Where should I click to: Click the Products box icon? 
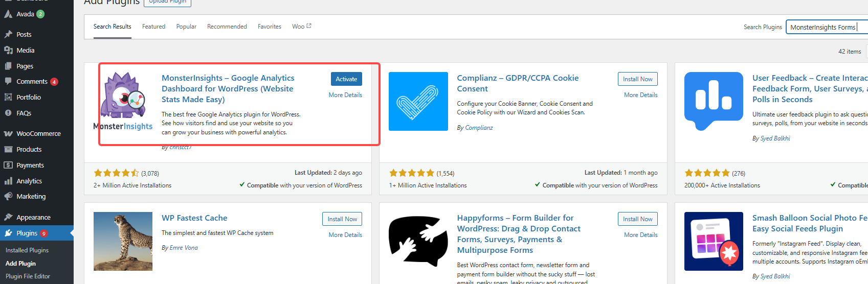(8, 149)
